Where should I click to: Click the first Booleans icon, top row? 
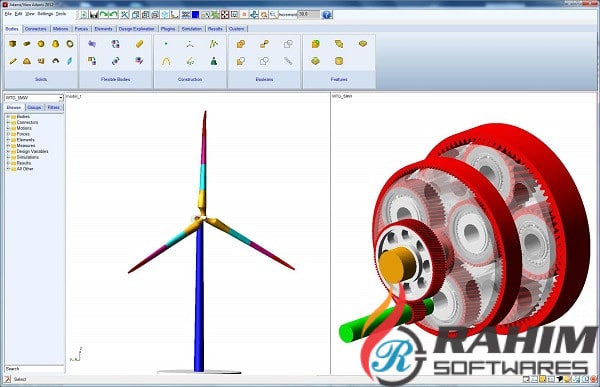click(x=241, y=44)
